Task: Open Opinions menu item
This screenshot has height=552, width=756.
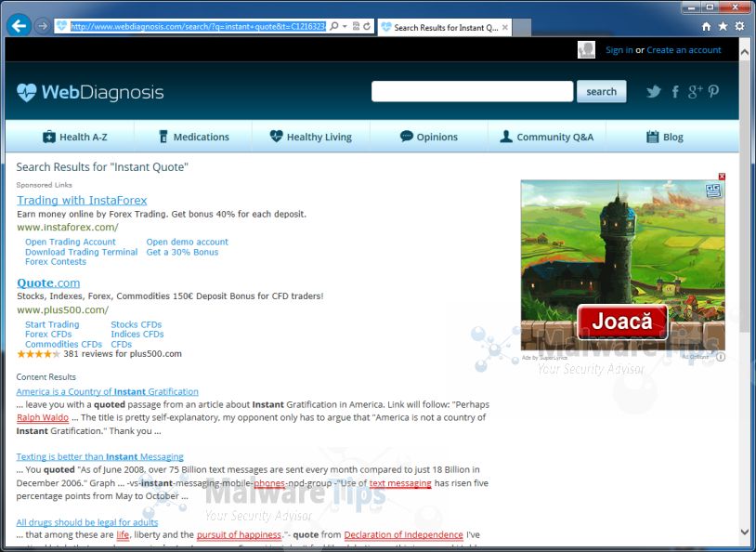Action: click(x=429, y=137)
